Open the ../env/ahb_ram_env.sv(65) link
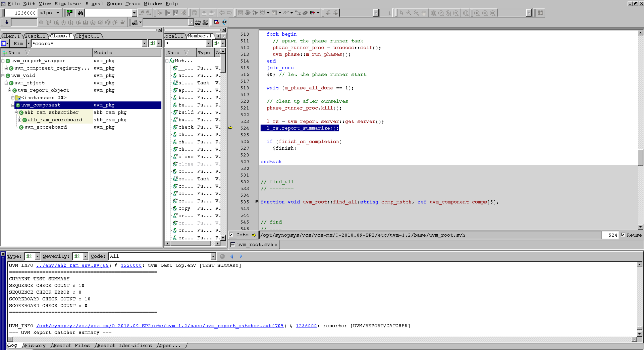644x350 pixels. (x=72, y=265)
